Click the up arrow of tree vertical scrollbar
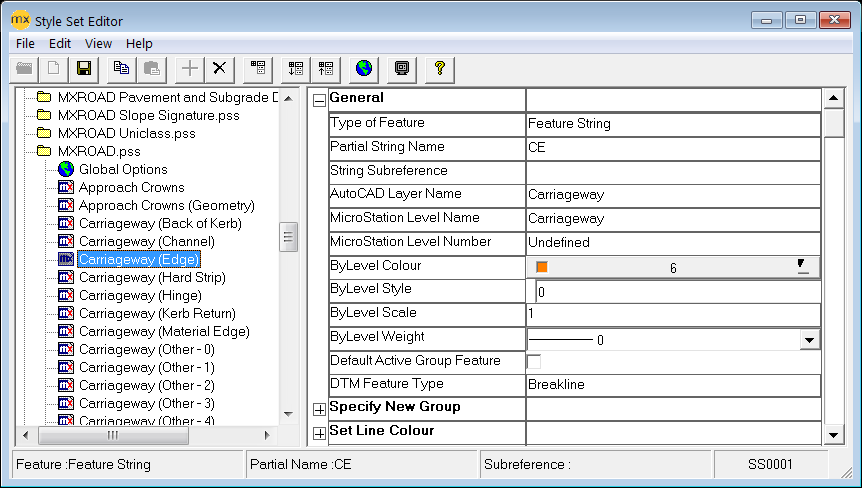The height and width of the screenshot is (488, 862). pos(289,98)
